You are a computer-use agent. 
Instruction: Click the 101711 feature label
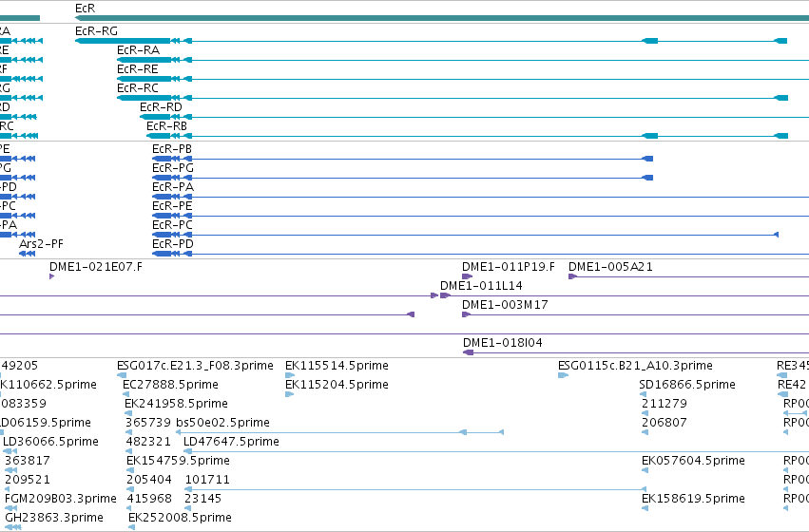[x=207, y=480]
